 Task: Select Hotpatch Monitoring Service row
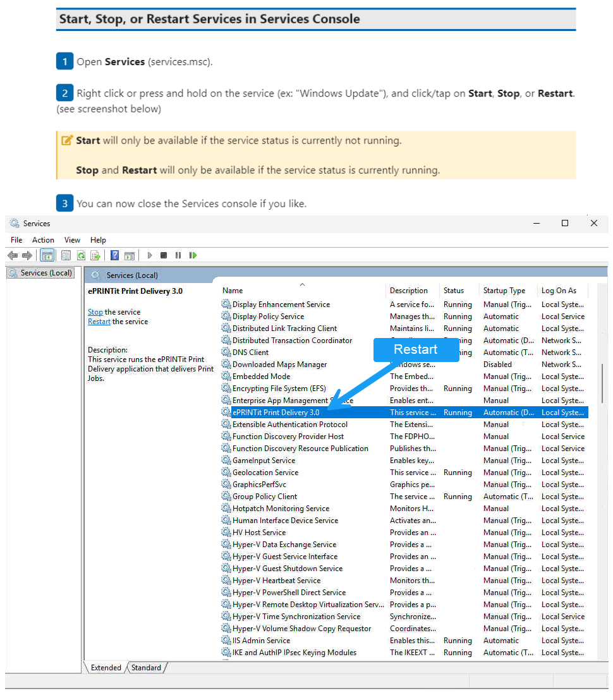click(x=404, y=509)
